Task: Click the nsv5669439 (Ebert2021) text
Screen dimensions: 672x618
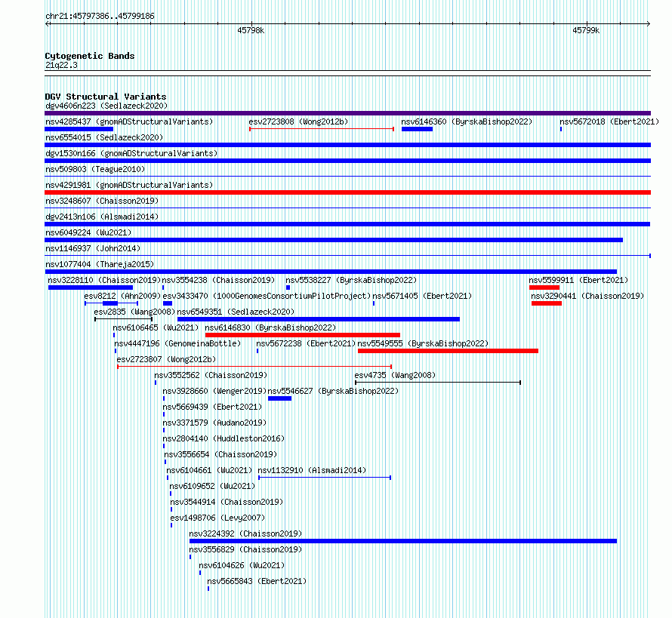Action: 212,407
